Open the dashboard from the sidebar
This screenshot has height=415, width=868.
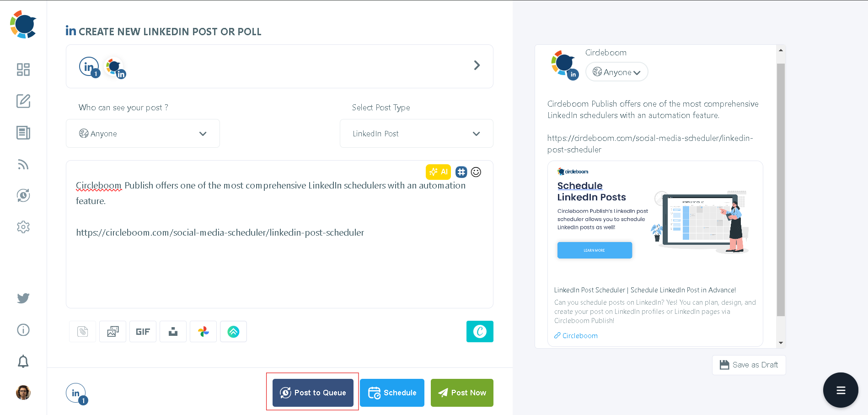click(x=23, y=70)
